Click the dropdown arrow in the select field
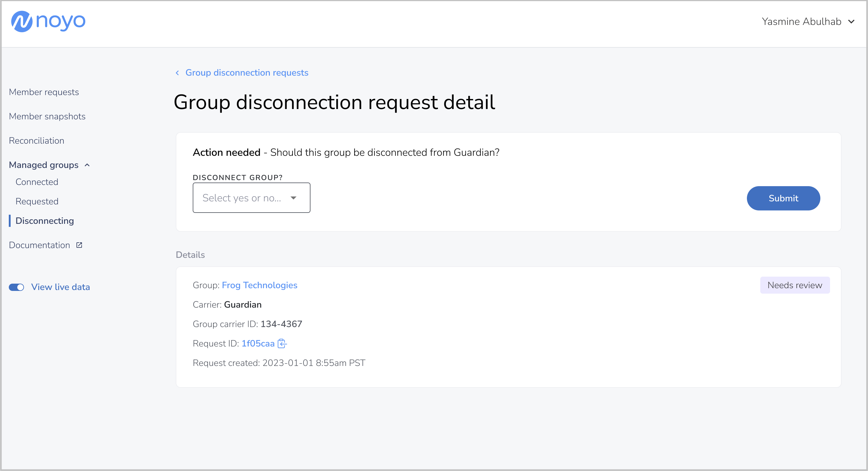Screen dimensions: 868x471 pyautogui.click(x=293, y=198)
